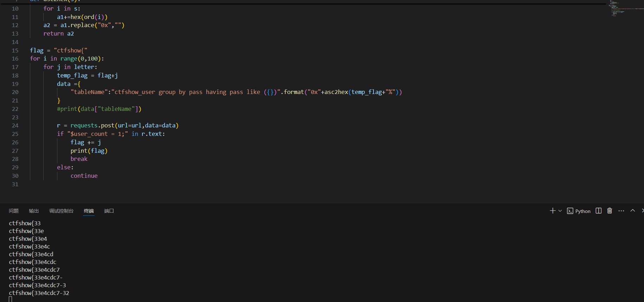
Task: Click the line 'flag = "ctfshow{"'
Action: click(x=59, y=50)
